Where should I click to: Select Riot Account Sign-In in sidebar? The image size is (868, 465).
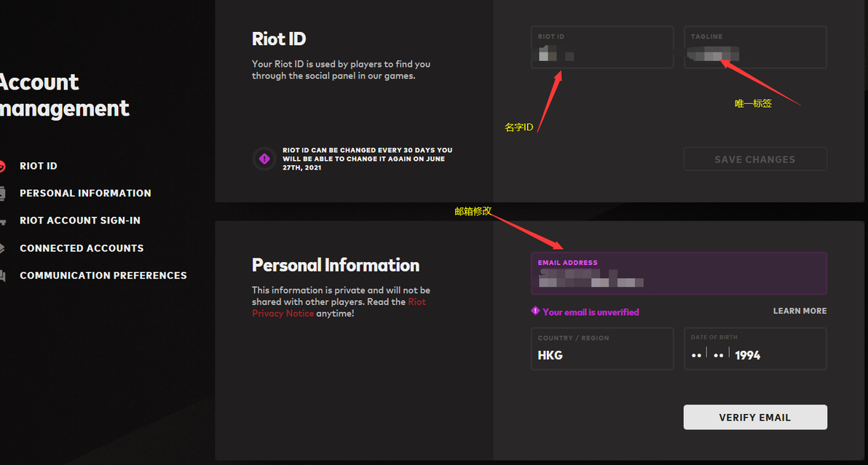80,220
